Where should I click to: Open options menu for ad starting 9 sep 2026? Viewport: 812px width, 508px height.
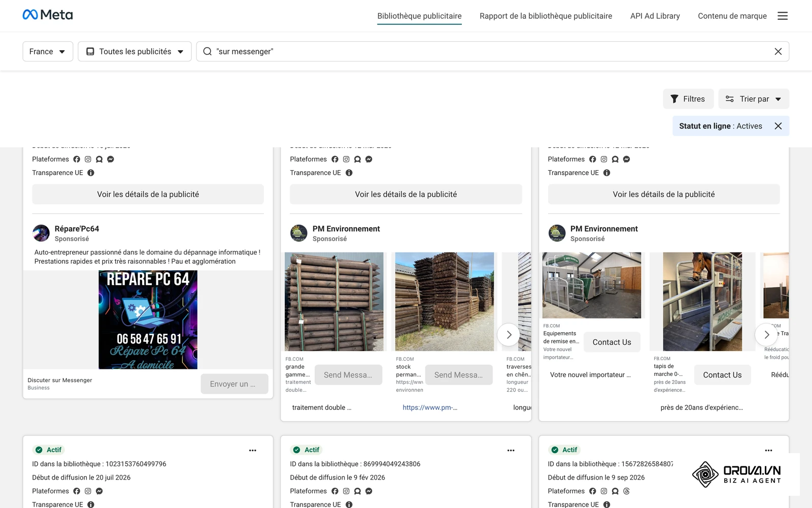768,450
